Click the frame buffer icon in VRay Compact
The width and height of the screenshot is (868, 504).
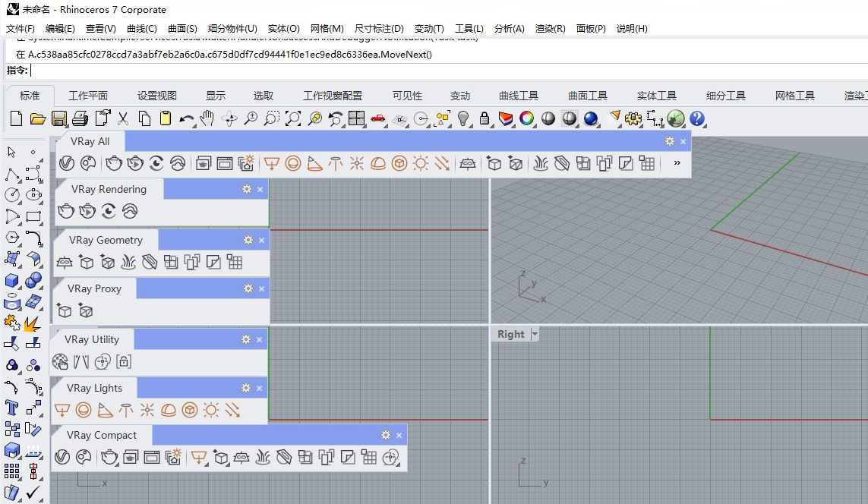click(x=152, y=457)
